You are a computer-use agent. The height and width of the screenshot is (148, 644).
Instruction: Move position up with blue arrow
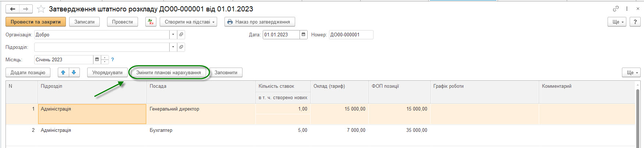63,72
